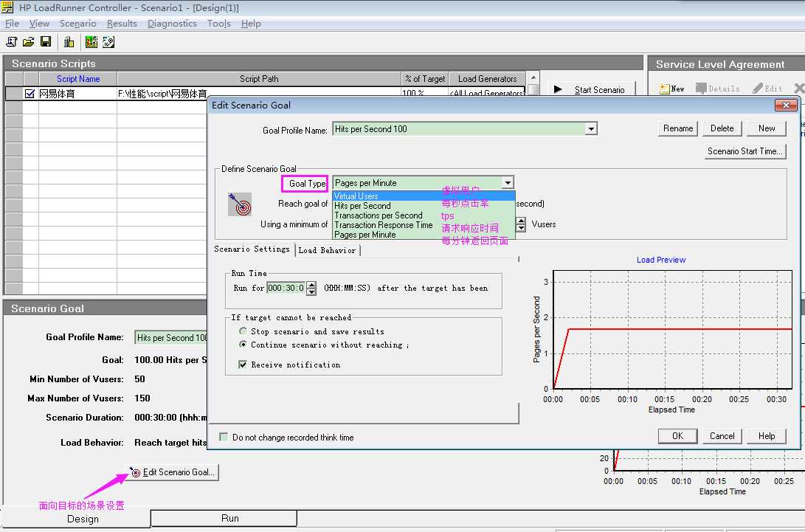Enable Do not change recorded think time

pos(224,437)
